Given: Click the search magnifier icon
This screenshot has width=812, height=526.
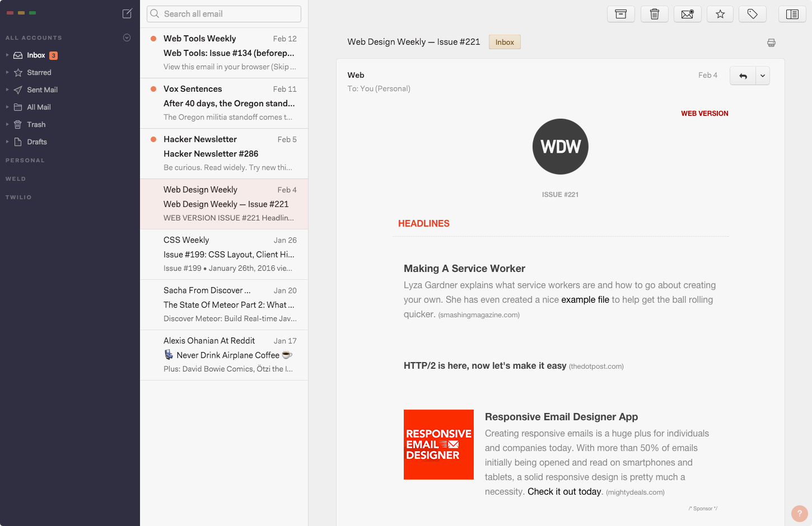Looking at the screenshot, I should 155,13.
